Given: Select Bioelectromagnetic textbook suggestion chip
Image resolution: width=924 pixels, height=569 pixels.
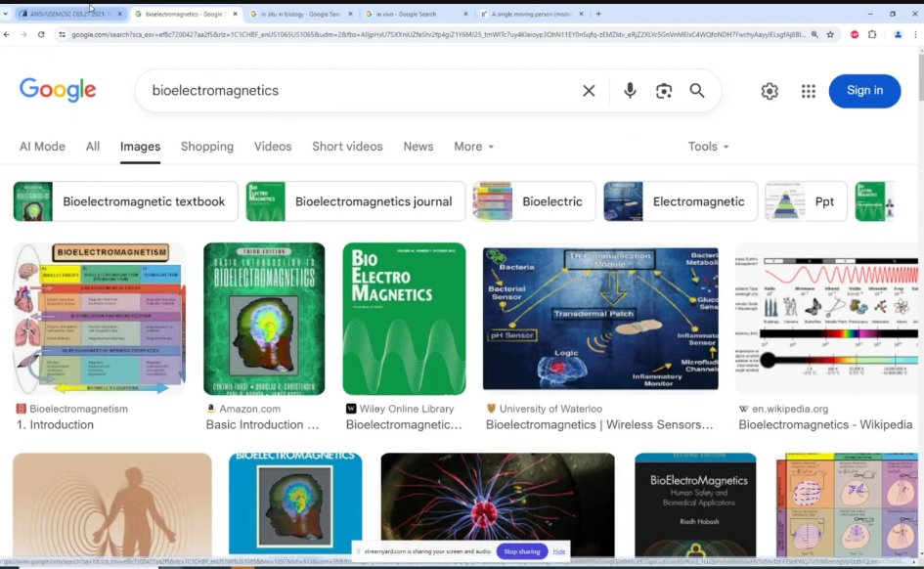Looking at the screenshot, I should (x=125, y=201).
